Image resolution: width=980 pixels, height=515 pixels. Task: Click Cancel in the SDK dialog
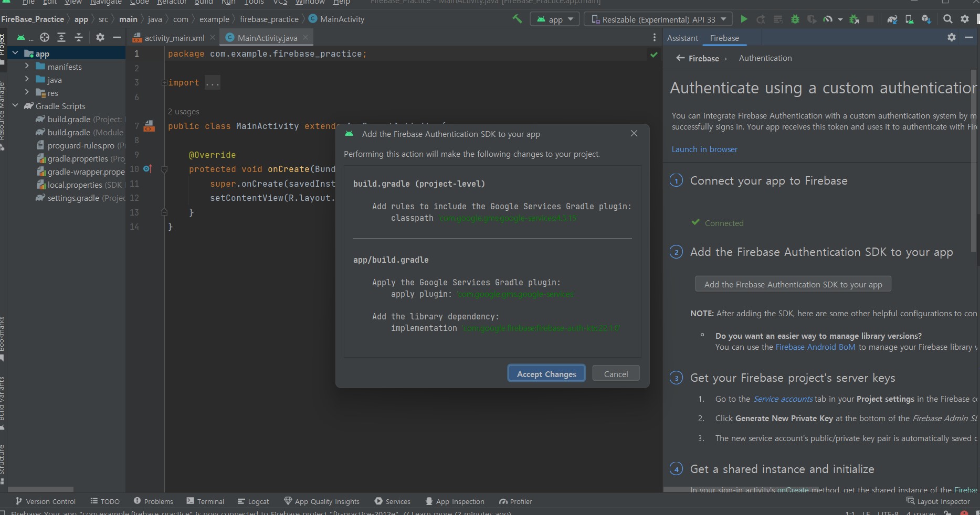616,374
